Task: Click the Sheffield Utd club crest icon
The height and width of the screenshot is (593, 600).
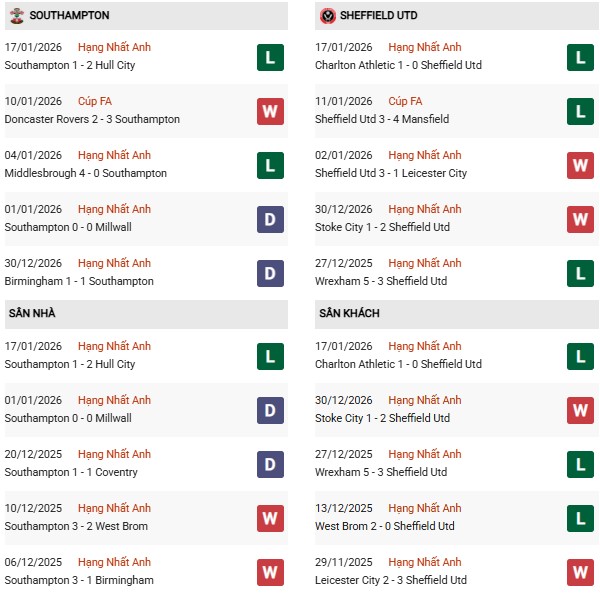Action: click(x=328, y=16)
